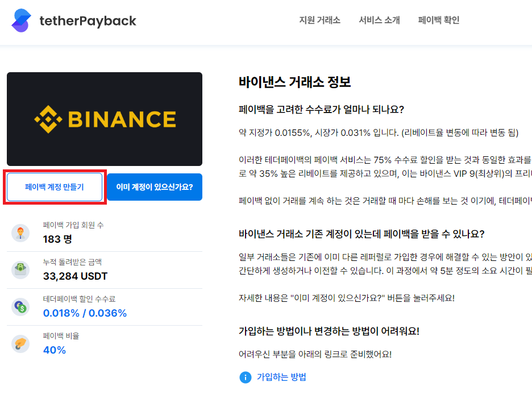Select the BINANCE banner image
Viewport: 532px width, 407px height.
point(105,118)
